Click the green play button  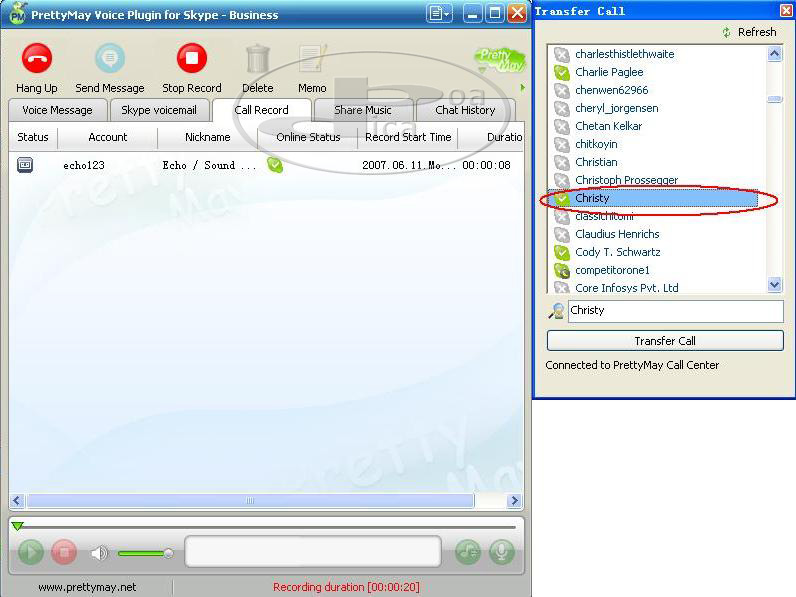click(31, 552)
